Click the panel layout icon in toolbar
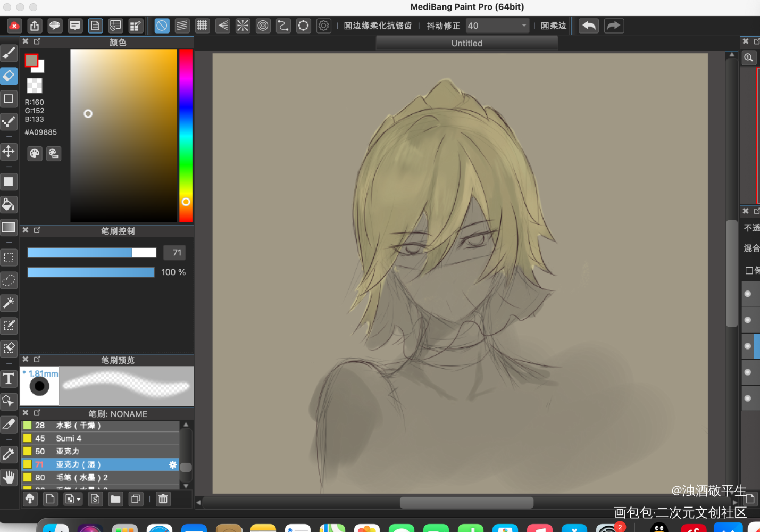Viewport: 760px width, 532px height. pos(115,26)
